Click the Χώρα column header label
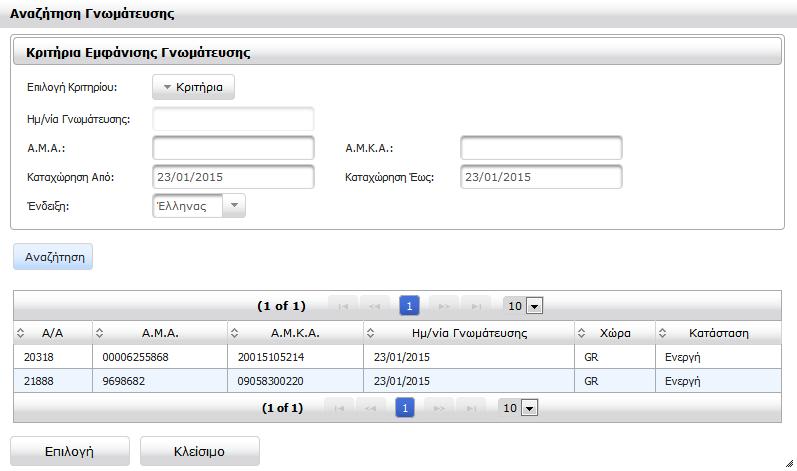 615,333
